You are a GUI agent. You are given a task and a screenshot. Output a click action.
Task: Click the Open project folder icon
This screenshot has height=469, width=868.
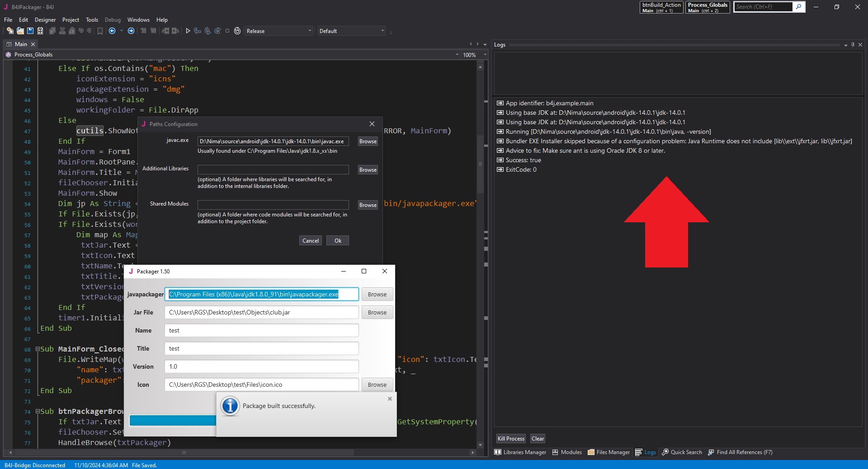coord(20,31)
